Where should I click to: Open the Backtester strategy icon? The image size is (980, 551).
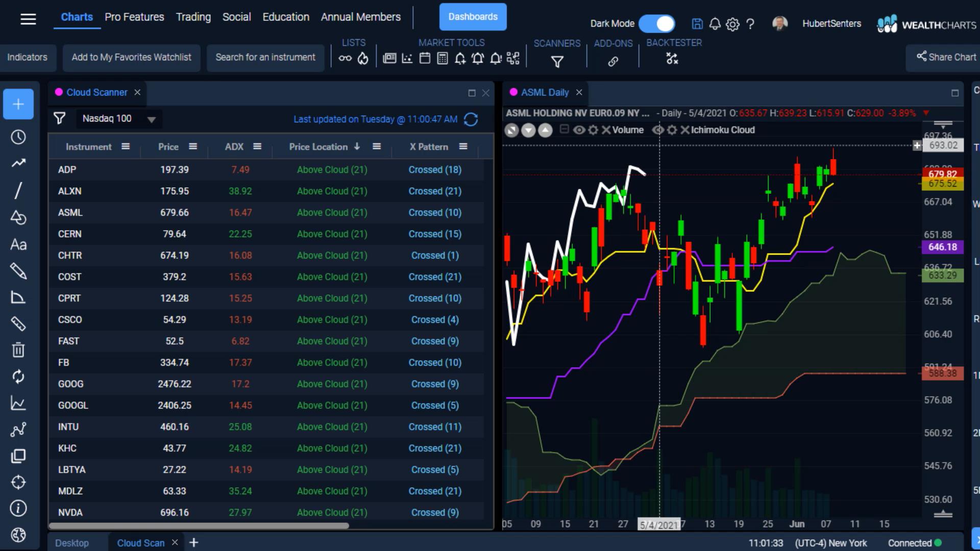672,59
